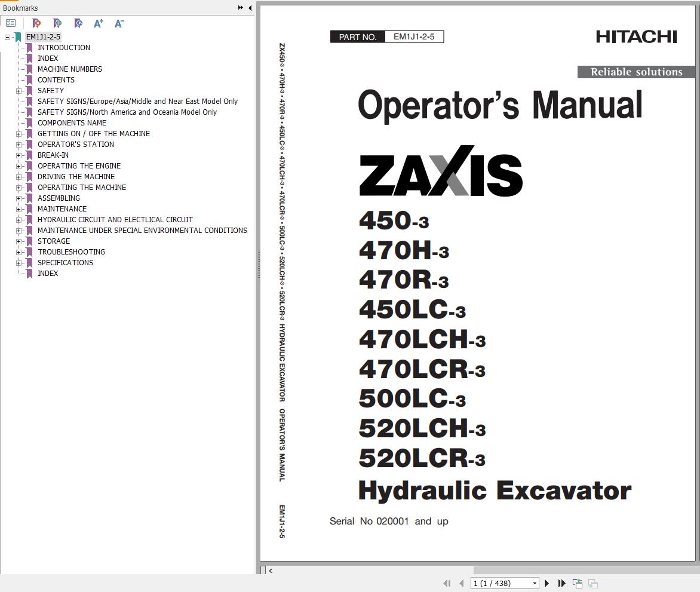Click the double-arrow panel options icon
This screenshot has height=592, width=700.
241,8
